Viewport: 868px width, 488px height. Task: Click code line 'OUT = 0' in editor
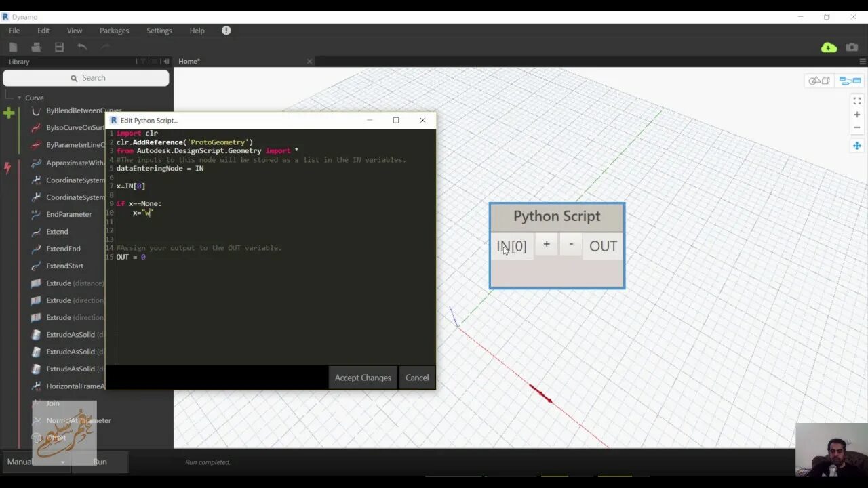131,257
